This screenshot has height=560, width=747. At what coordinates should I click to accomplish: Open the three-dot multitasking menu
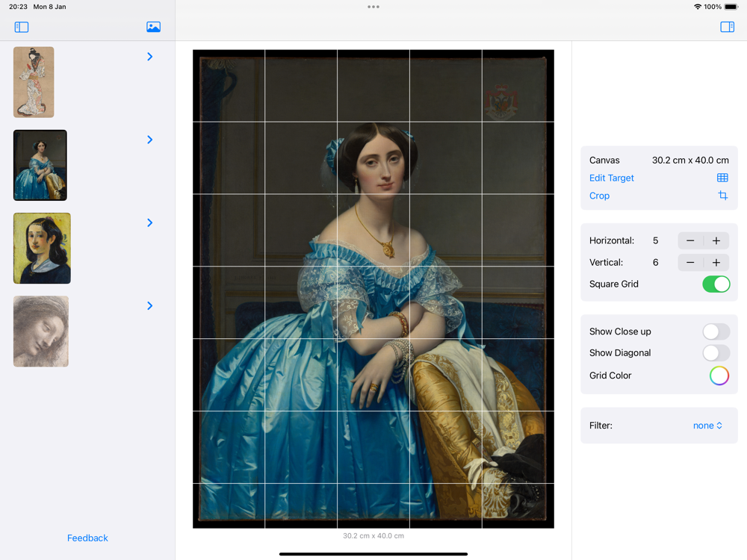pos(373,7)
